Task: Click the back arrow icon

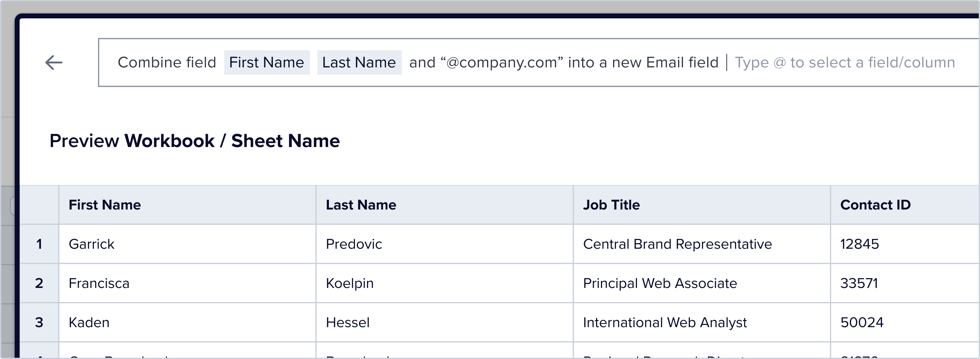Action: pos(54,62)
